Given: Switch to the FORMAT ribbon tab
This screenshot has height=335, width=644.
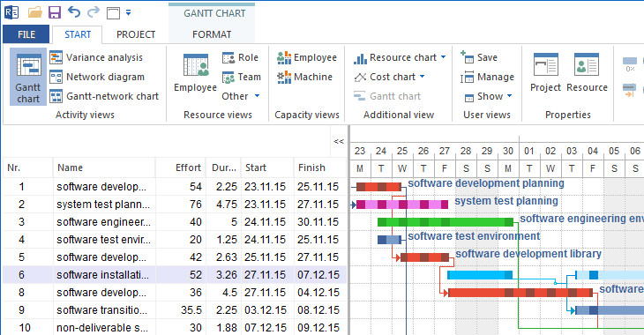Looking at the screenshot, I should coord(212,34).
